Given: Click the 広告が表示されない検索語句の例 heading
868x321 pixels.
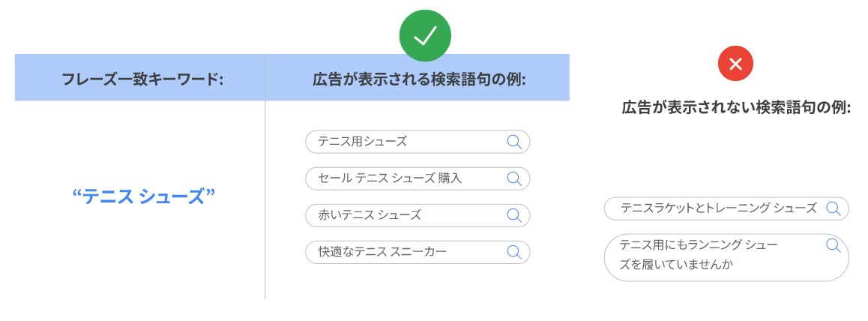Looking at the screenshot, I should [735, 107].
